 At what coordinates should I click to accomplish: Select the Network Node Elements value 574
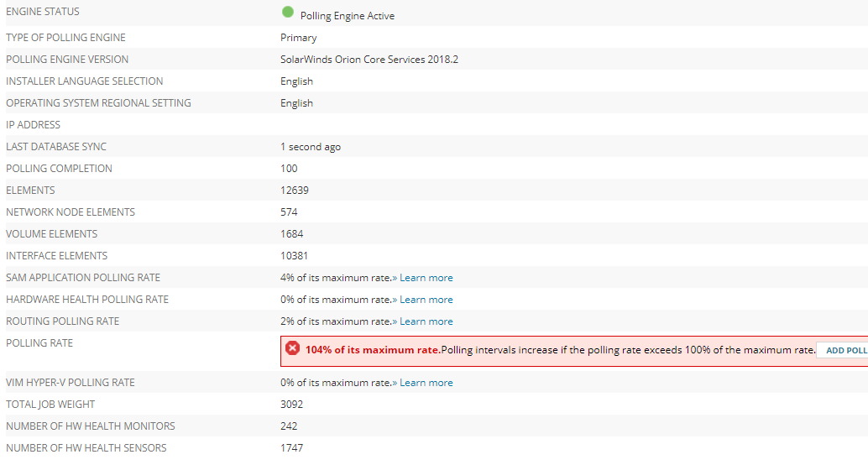(289, 212)
